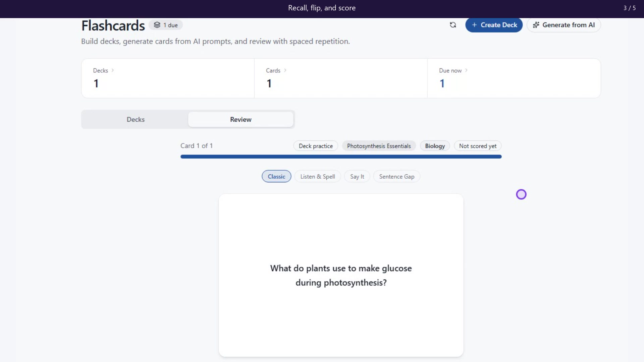Click the Flashcards page heading
Viewport: 644px width, 362px height.
pyautogui.click(x=113, y=25)
